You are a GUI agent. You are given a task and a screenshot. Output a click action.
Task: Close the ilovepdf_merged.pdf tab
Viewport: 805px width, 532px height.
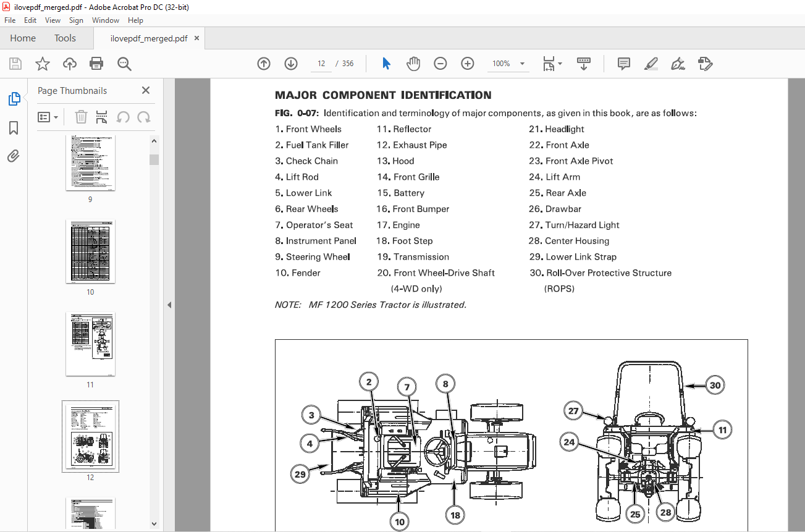click(x=197, y=38)
